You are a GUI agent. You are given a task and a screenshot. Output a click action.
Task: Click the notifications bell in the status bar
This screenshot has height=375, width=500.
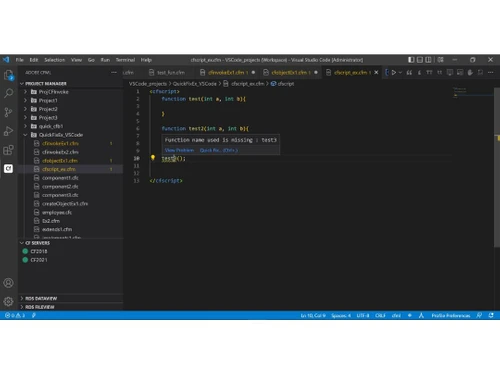pos(491,315)
